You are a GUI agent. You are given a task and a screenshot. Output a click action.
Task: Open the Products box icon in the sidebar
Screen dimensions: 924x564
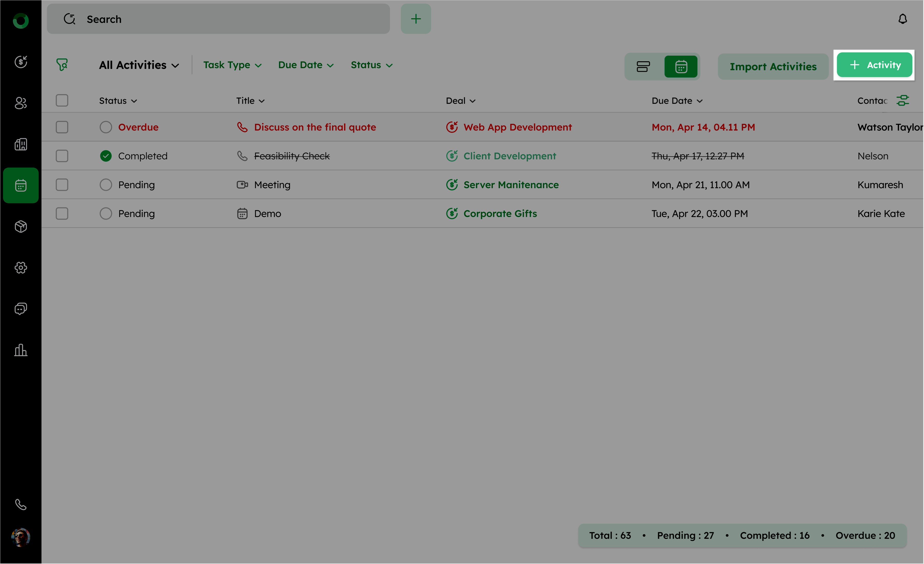(x=21, y=226)
